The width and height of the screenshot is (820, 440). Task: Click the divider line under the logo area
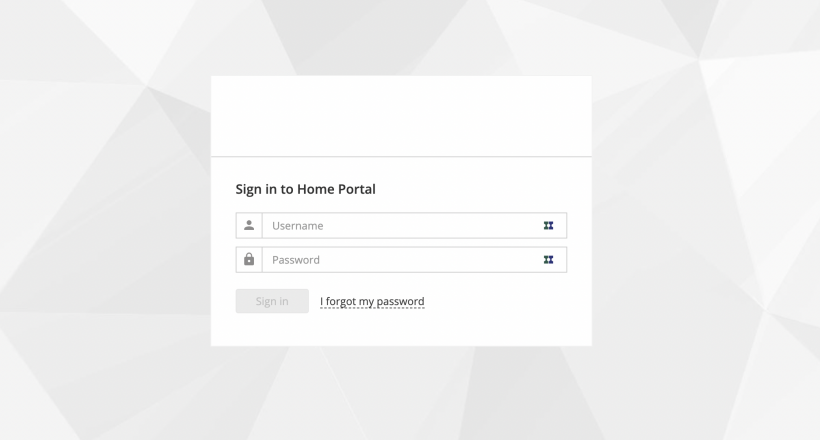pyautogui.click(x=400, y=157)
